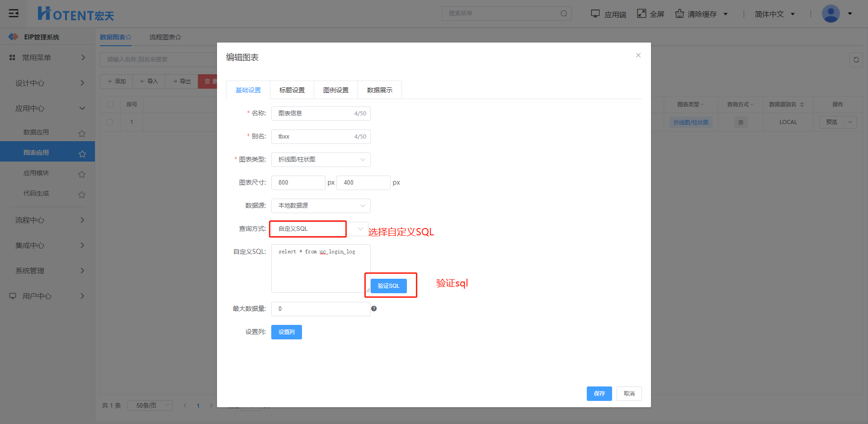
Task: Click the fullscreen icon in the top bar
Action: click(642, 14)
